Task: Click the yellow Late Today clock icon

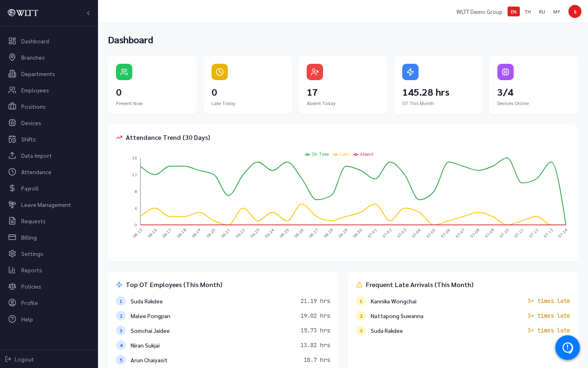Action: click(220, 72)
